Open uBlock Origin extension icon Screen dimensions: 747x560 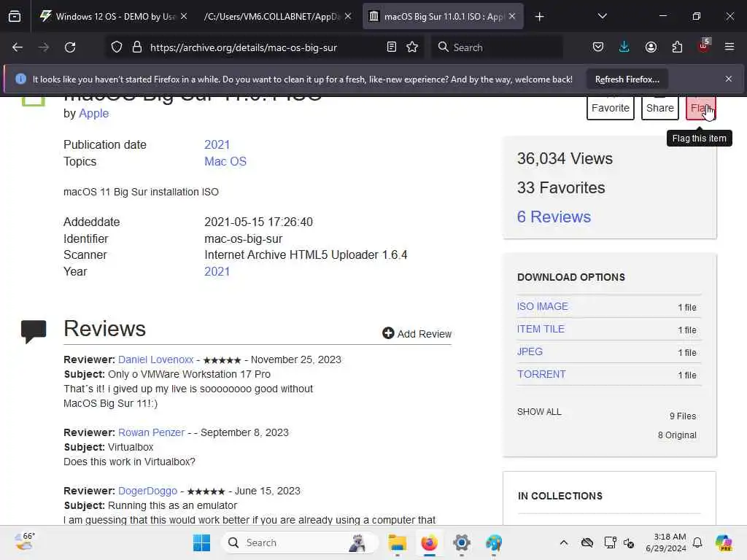[x=704, y=46]
